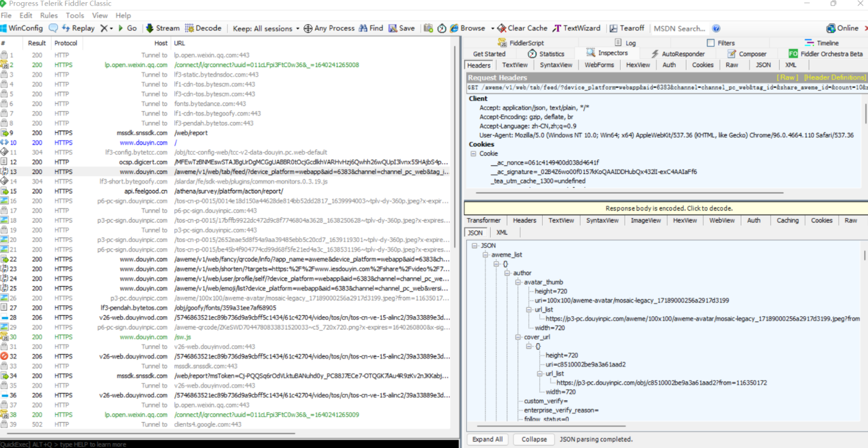Click the Clear Cache toolbar button

[522, 28]
